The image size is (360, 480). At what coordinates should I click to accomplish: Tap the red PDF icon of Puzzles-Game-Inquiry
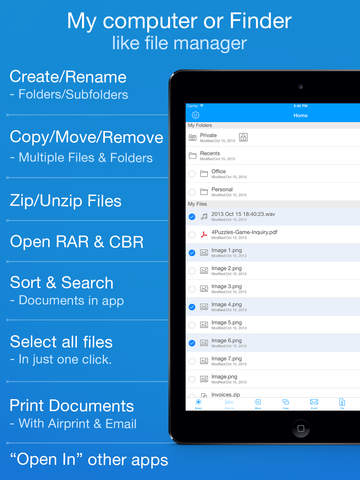[204, 235]
